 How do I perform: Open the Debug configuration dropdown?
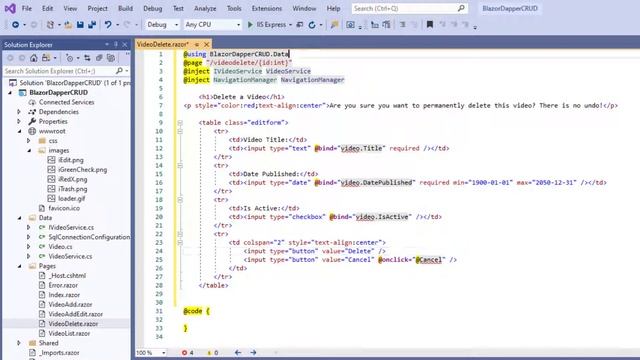tap(176, 25)
